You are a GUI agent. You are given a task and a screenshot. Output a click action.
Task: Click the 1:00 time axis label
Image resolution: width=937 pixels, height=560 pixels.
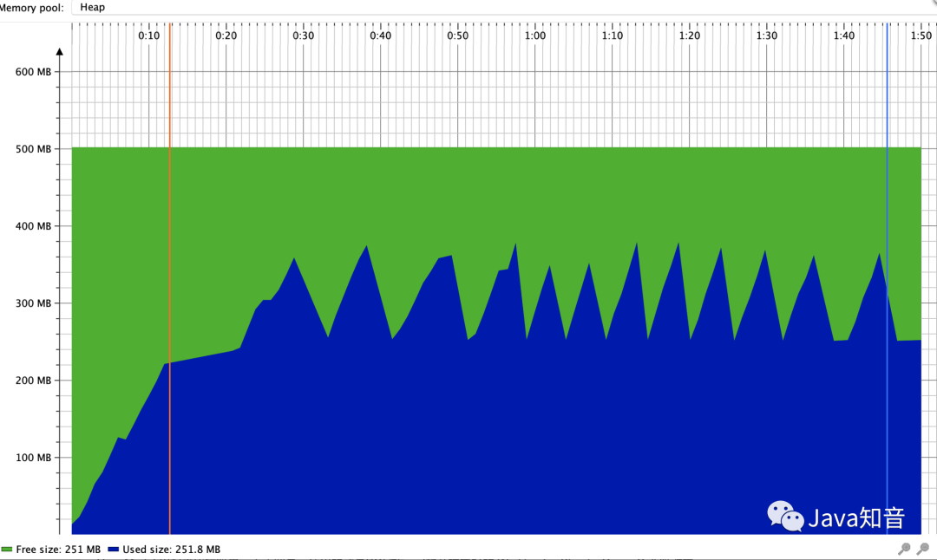[x=534, y=36]
